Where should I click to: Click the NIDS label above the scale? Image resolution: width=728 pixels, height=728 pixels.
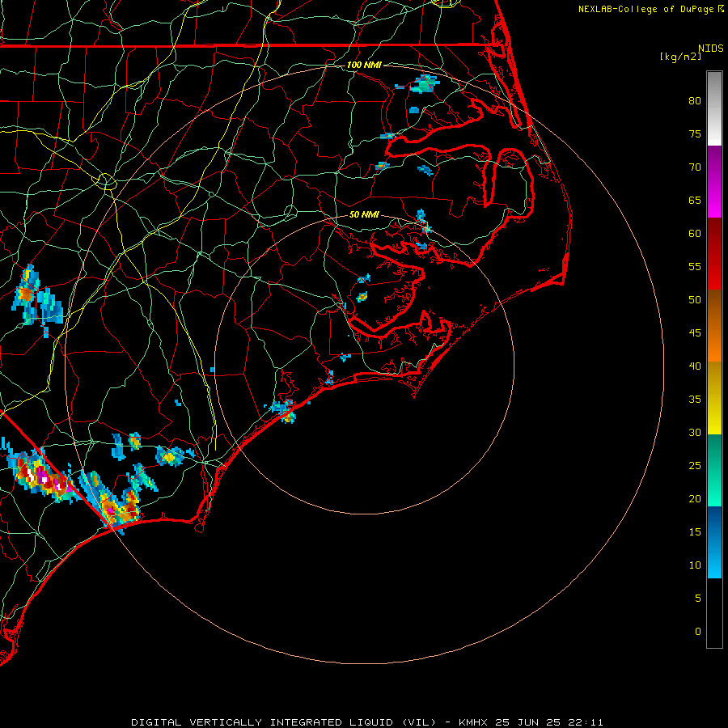point(710,49)
